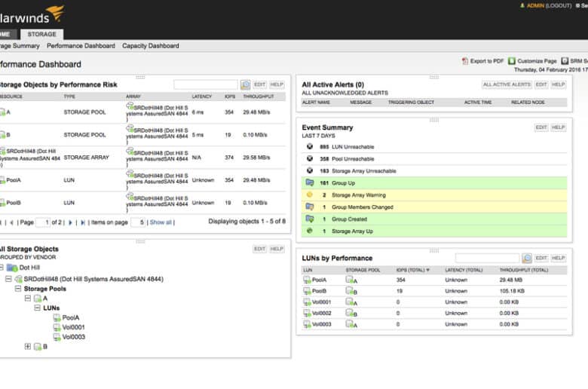This screenshot has width=588, height=389.
Task: Go to last page arrow
Action: 83,223
